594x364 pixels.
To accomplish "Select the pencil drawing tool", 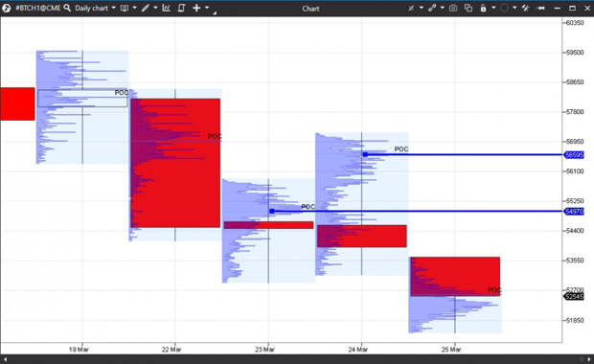I will pos(145,8).
